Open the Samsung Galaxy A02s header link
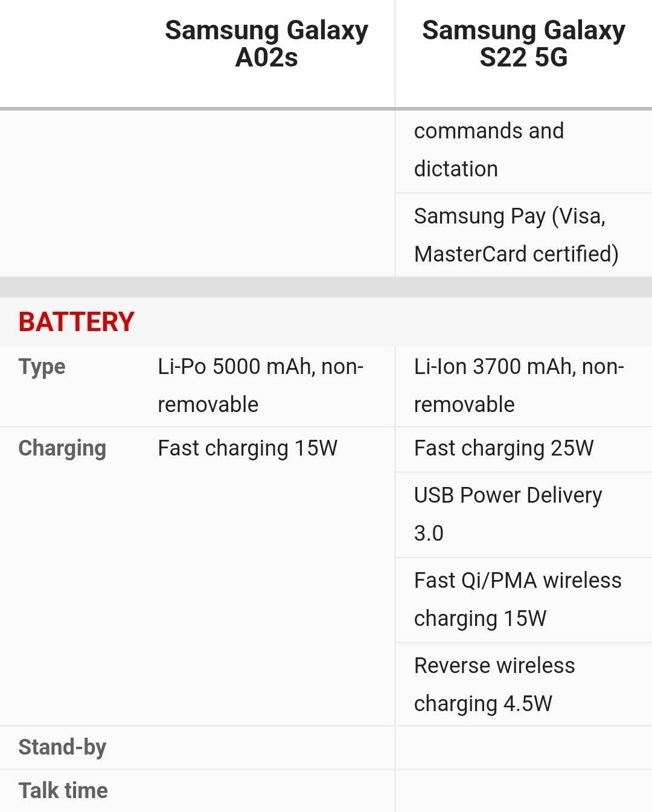The height and width of the screenshot is (812, 652). (266, 43)
